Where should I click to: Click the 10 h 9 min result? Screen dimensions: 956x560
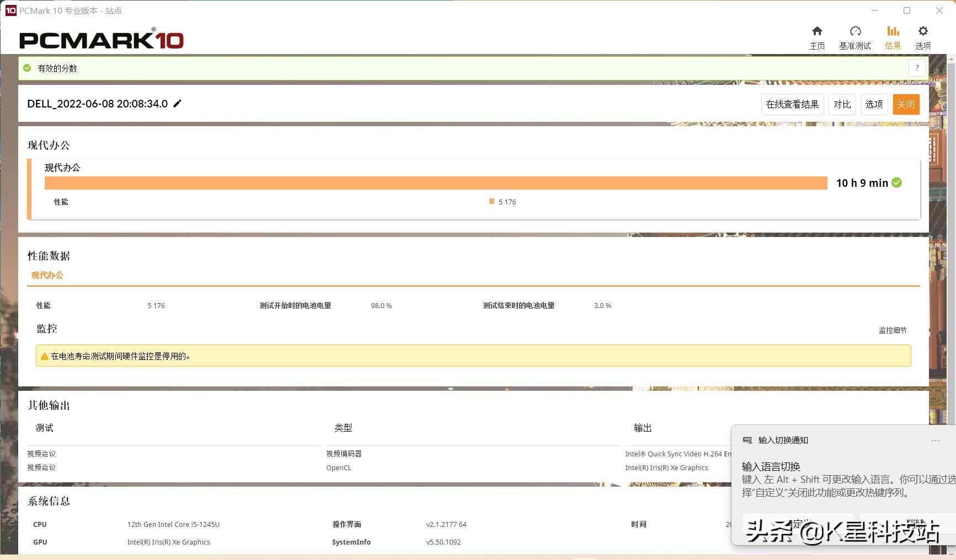coord(862,183)
